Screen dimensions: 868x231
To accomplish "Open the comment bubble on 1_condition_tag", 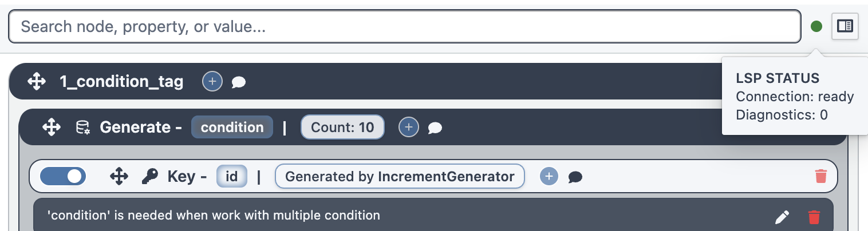I will click(239, 82).
